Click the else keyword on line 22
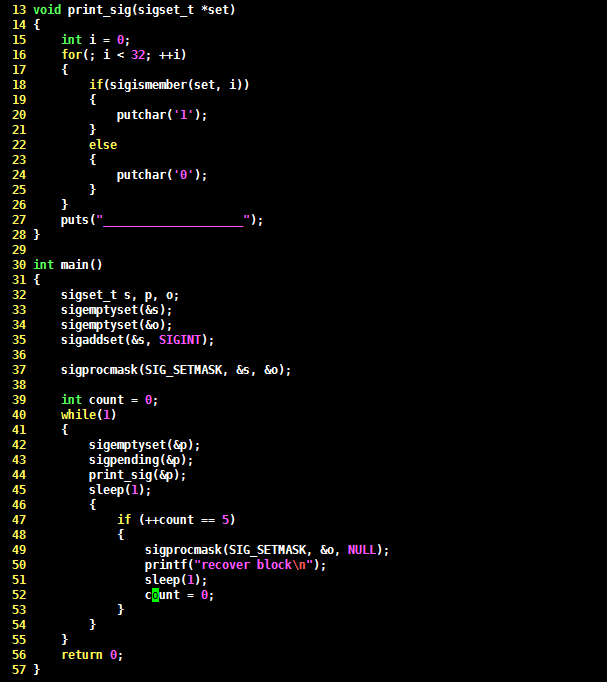 pos(103,145)
